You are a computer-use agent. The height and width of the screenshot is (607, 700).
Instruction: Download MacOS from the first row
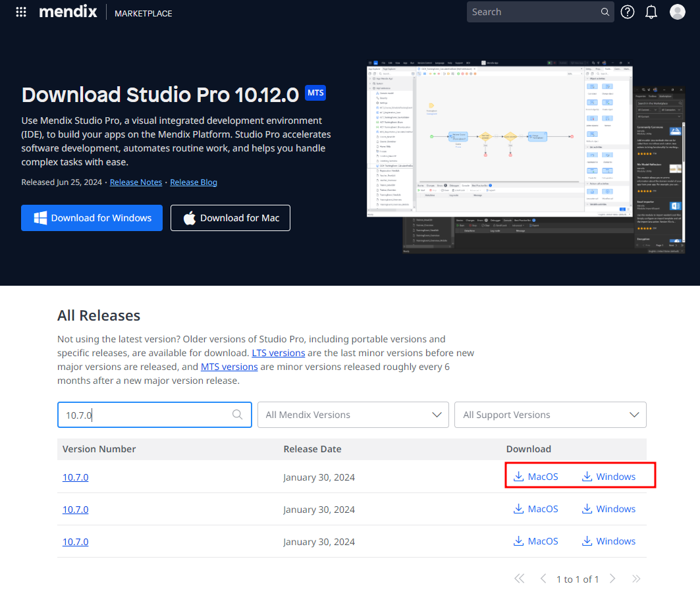pyautogui.click(x=536, y=476)
